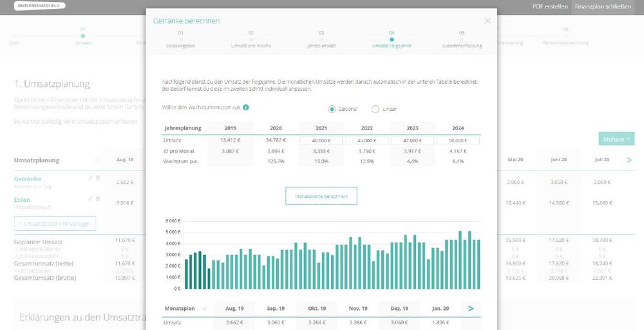Click PDF erstellen
This screenshot has height=330, width=644.
click(x=549, y=7)
